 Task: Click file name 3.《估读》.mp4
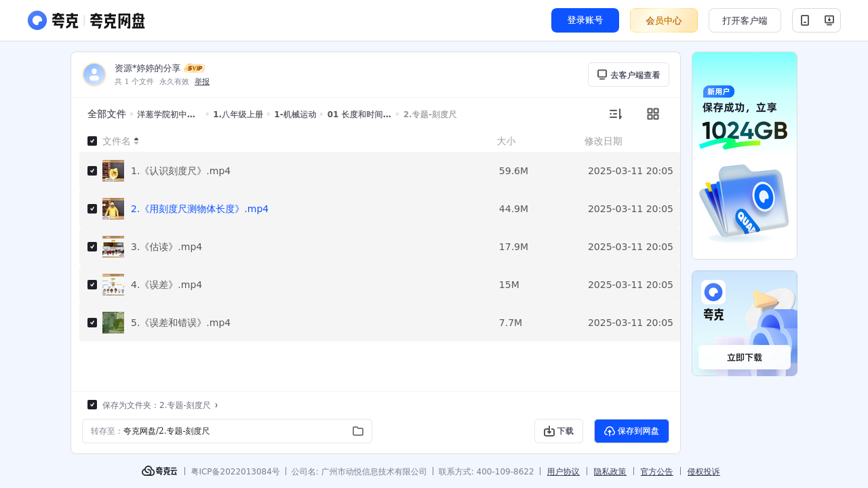167,247
